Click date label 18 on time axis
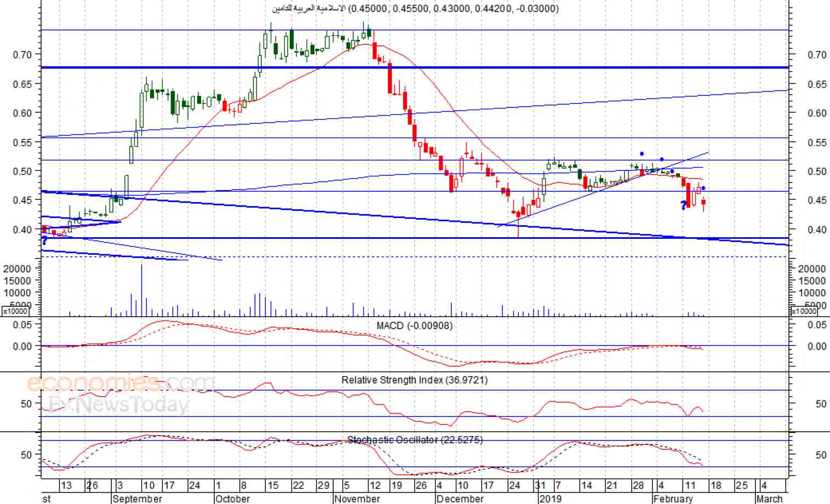Screen dimensions: 830x504 [715, 485]
